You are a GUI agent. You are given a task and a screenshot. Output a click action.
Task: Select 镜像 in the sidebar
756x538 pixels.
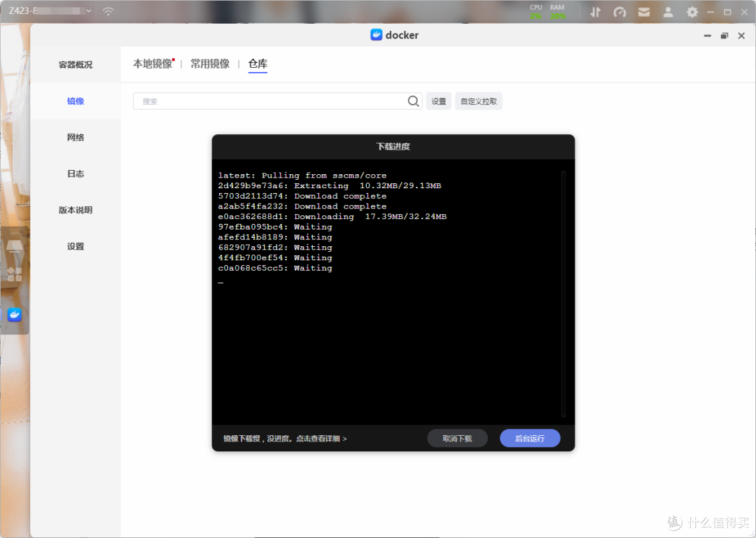75,101
